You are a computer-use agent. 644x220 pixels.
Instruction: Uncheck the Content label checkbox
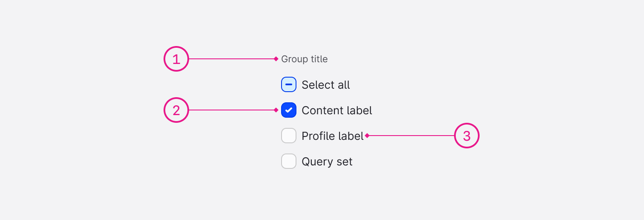click(289, 110)
